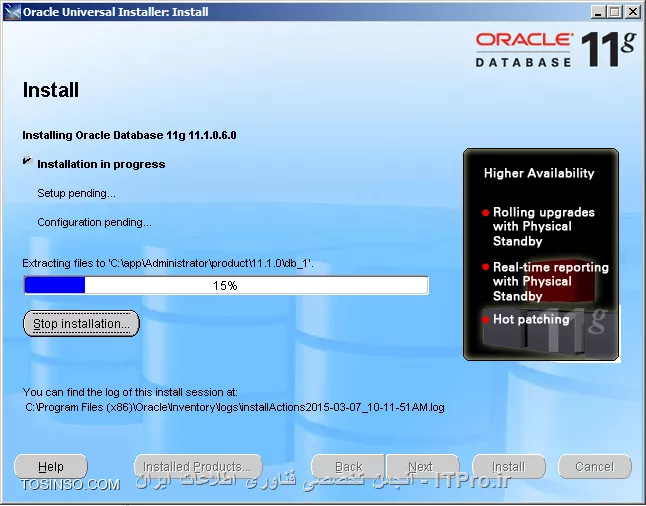Click the Oracle Database 11g logo

pos(555,49)
